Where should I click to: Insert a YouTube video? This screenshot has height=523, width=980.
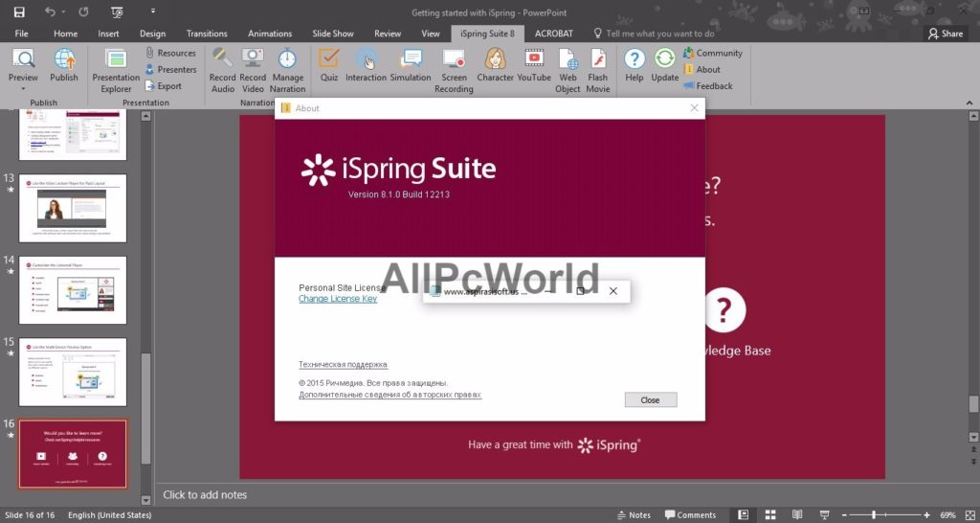point(534,64)
